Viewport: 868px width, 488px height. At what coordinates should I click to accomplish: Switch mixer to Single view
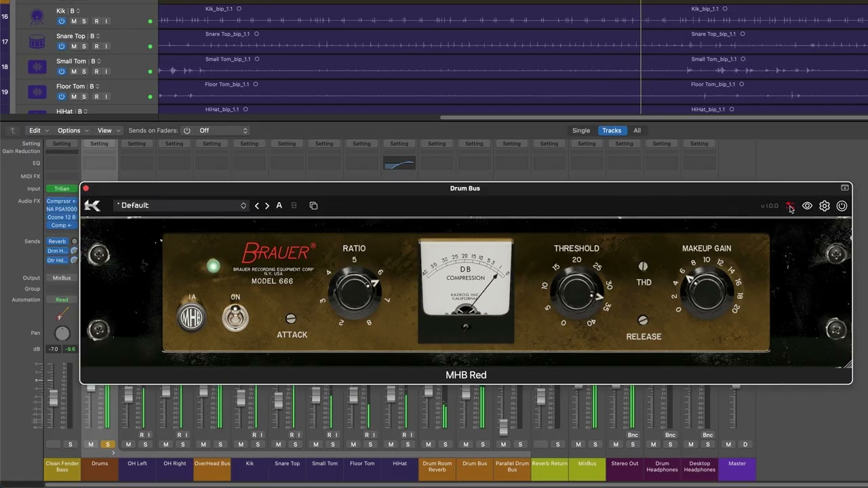(x=581, y=130)
